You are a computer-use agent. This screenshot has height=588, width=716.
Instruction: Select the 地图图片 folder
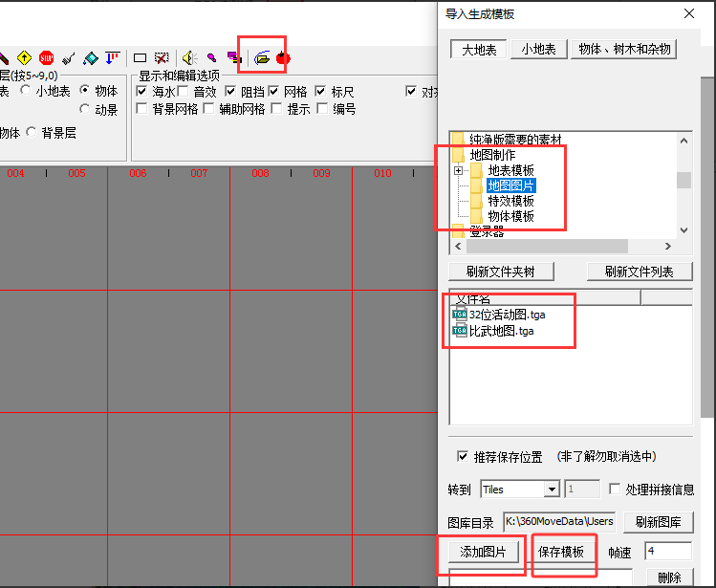pos(511,185)
